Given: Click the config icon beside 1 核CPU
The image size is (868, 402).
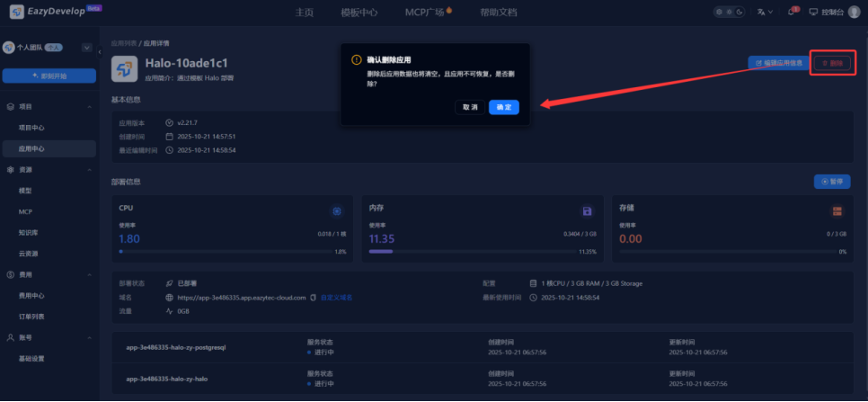Looking at the screenshot, I should click(x=533, y=283).
